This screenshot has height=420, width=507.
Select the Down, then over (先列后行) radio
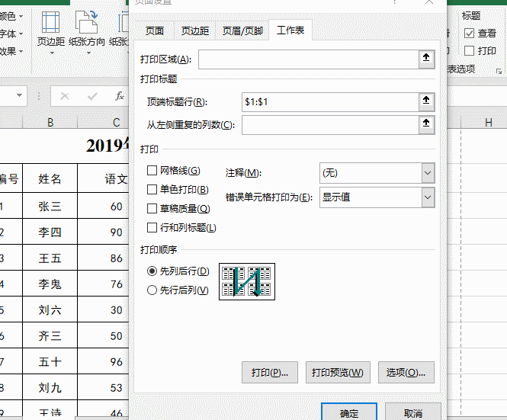(152, 271)
